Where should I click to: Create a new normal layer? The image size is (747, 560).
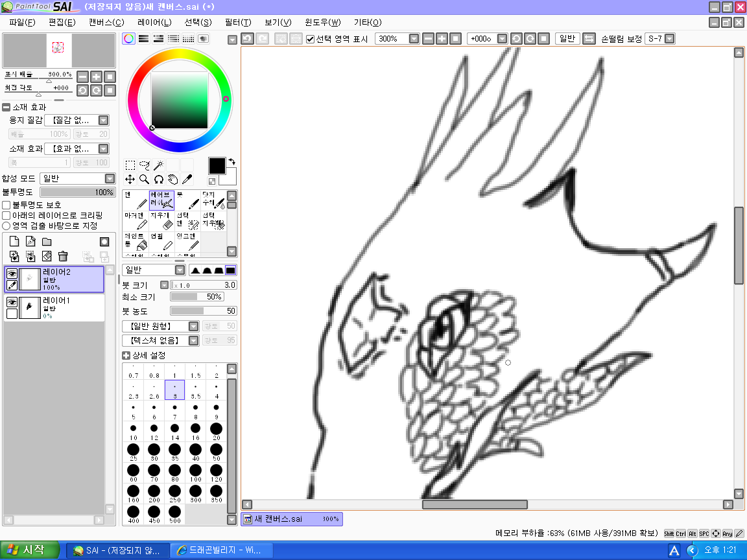click(x=14, y=241)
